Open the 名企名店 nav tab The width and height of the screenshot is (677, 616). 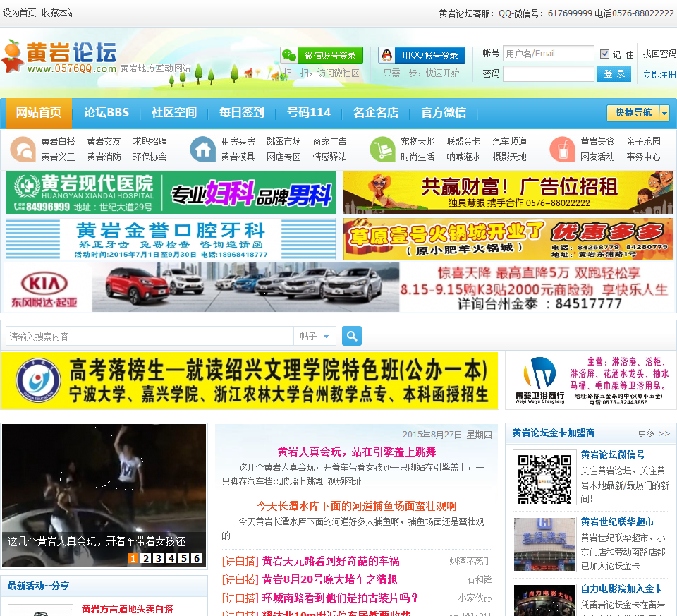(376, 113)
